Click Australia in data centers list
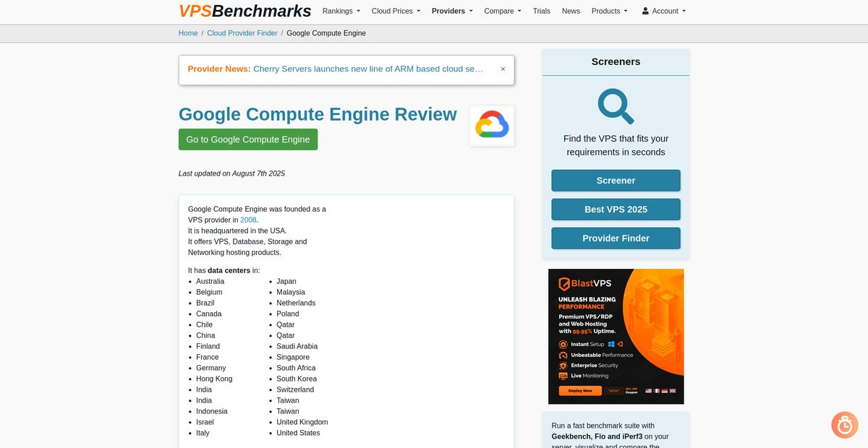This screenshot has height=448, width=868. click(x=210, y=281)
